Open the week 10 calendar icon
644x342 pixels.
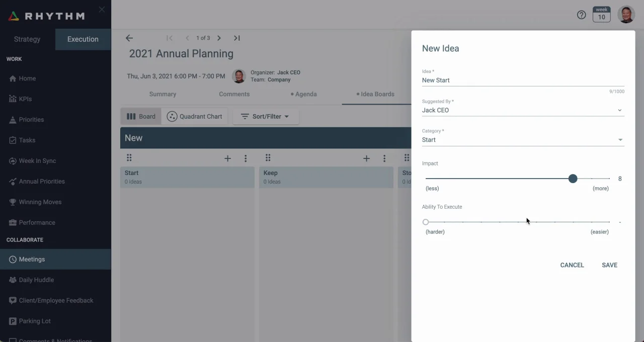[x=601, y=15]
